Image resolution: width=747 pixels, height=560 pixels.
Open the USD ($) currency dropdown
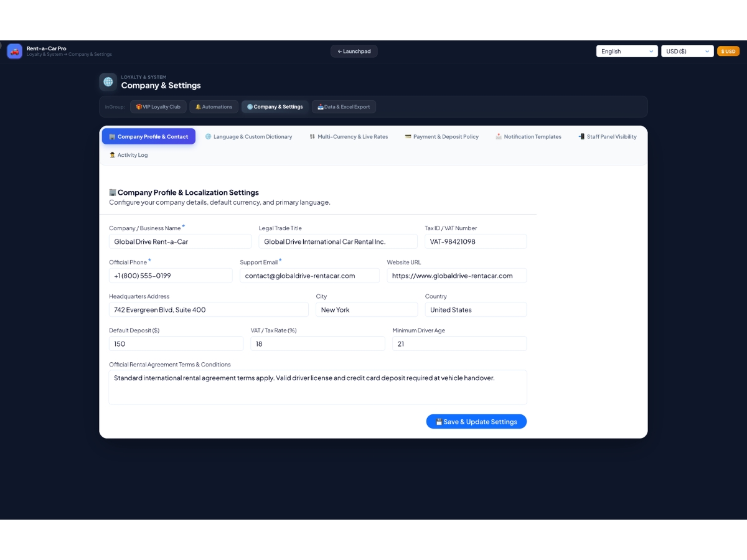(x=687, y=51)
